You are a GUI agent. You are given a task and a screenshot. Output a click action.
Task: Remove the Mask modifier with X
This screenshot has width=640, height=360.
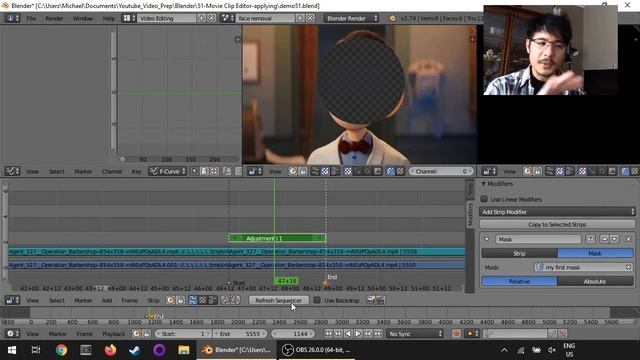[628, 239]
